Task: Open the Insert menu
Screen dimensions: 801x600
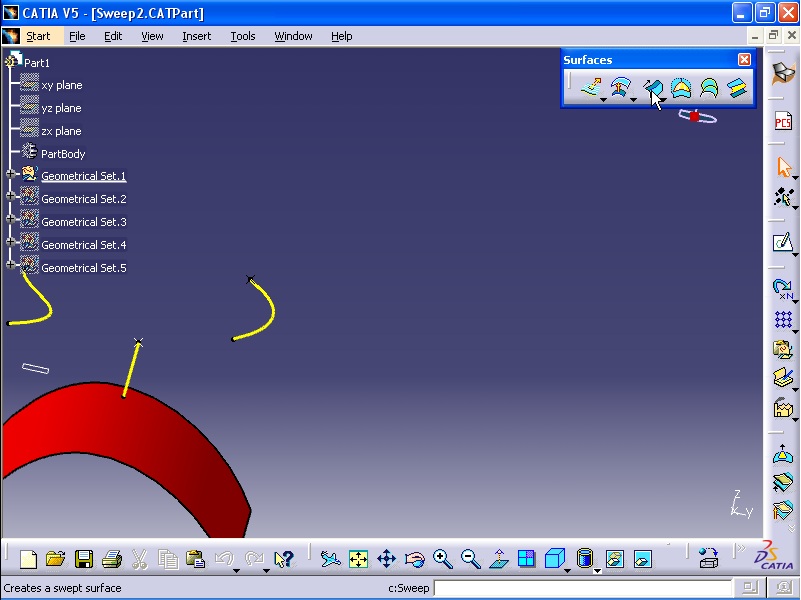Action: click(x=196, y=36)
